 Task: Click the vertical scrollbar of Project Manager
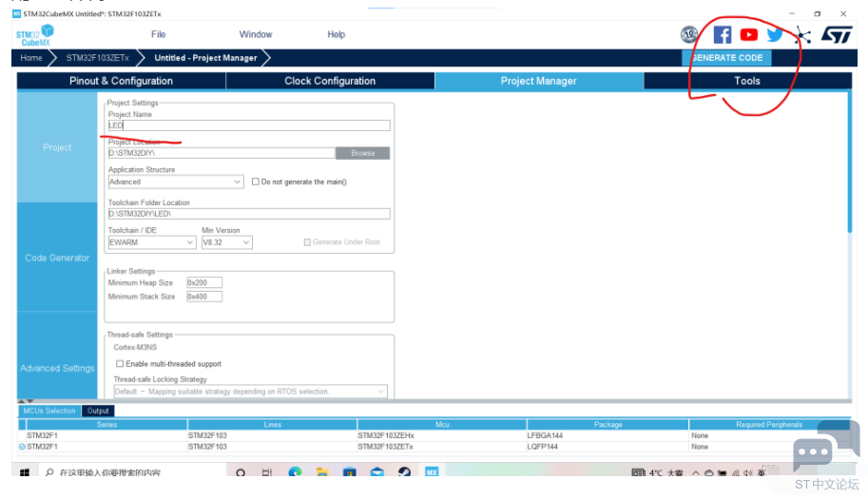coord(850,163)
